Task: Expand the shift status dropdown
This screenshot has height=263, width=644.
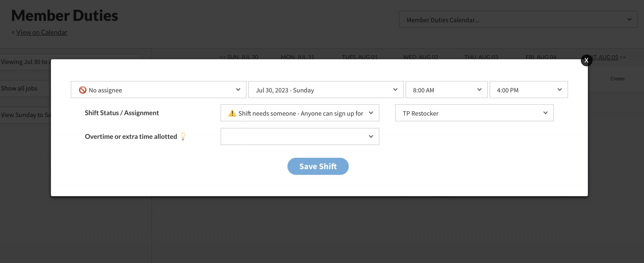Action: (300, 113)
